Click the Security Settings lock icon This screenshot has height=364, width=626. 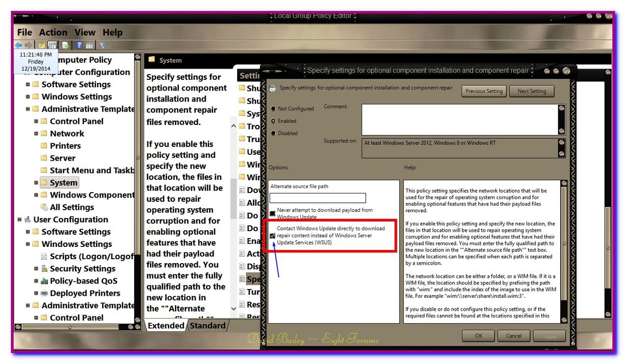pyautogui.click(x=44, y=268)
